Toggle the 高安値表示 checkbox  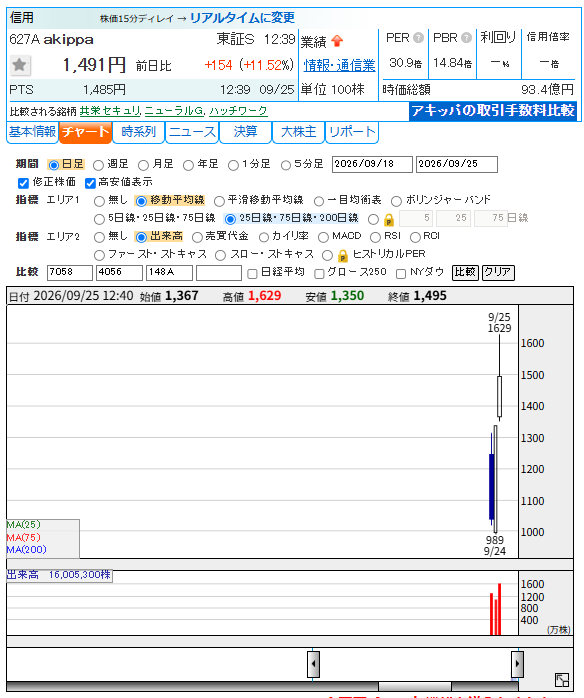90,183
